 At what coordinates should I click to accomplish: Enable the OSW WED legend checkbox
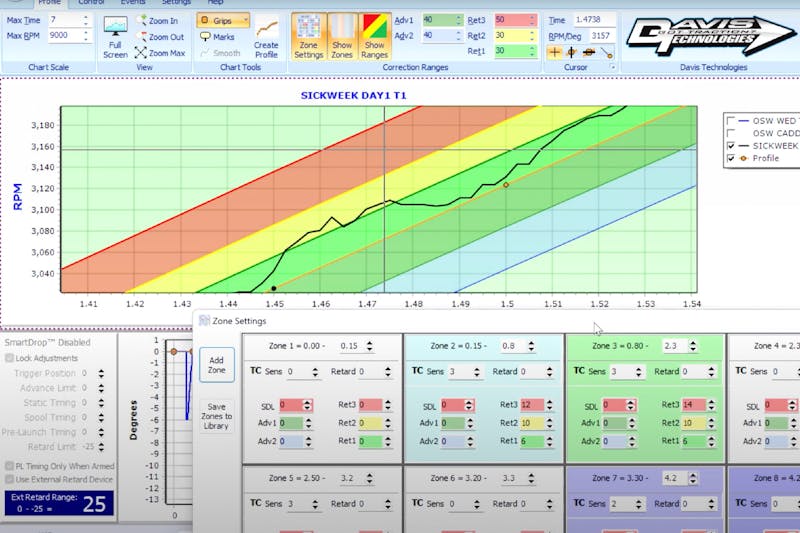(x=731, y=119)
